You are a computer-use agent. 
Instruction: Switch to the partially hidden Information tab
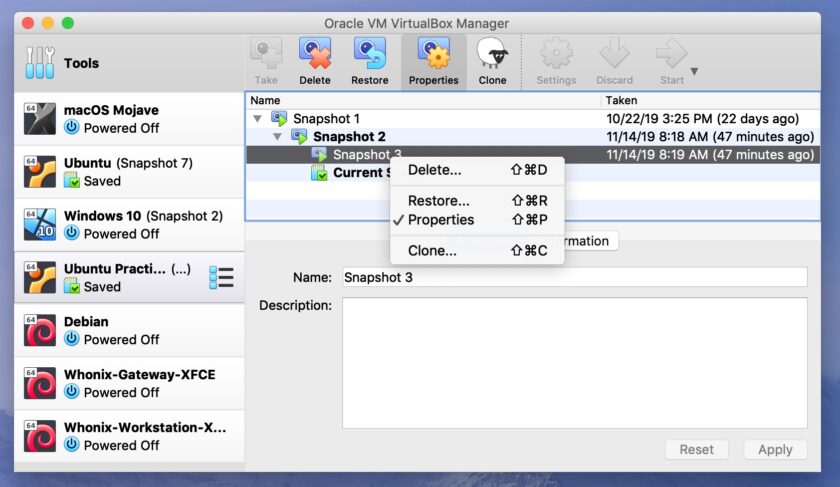(589, 241)
